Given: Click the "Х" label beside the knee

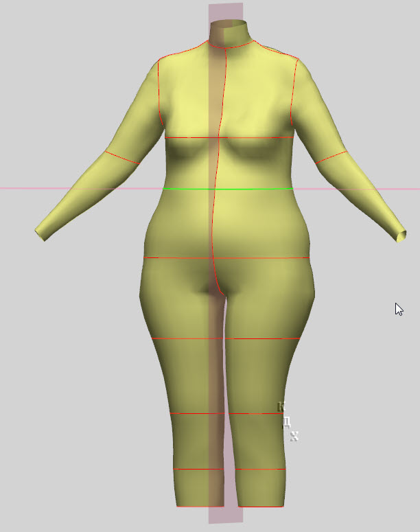Looking at the screenshot, I should tap(294, 437).
